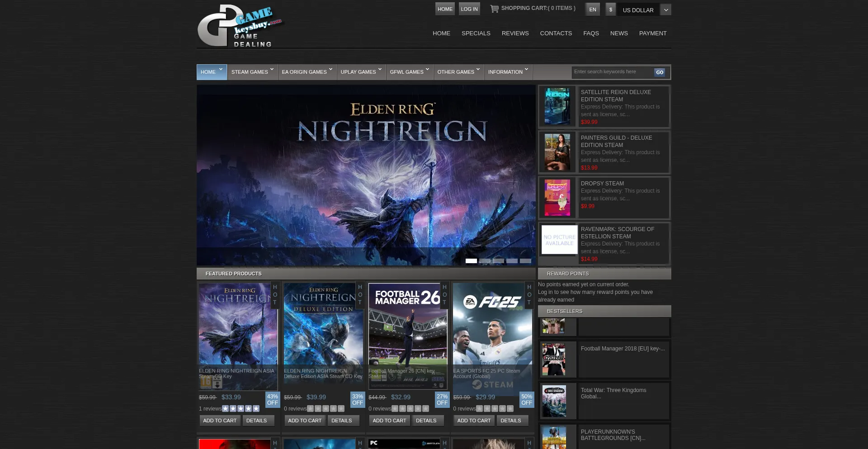Expand the OTHER GAMES menu
Screen dimensions: 868x449
[x=458, y=72]
